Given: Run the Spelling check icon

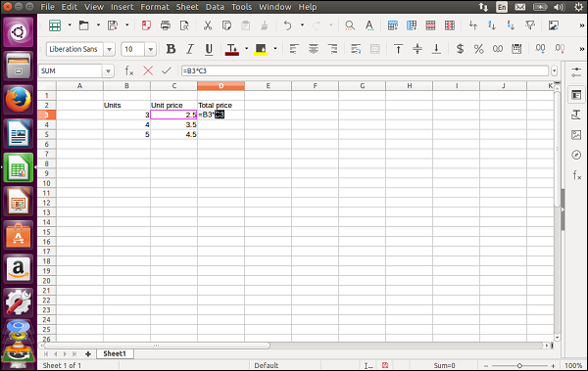Looking at the screenshot, I should 369,25.
